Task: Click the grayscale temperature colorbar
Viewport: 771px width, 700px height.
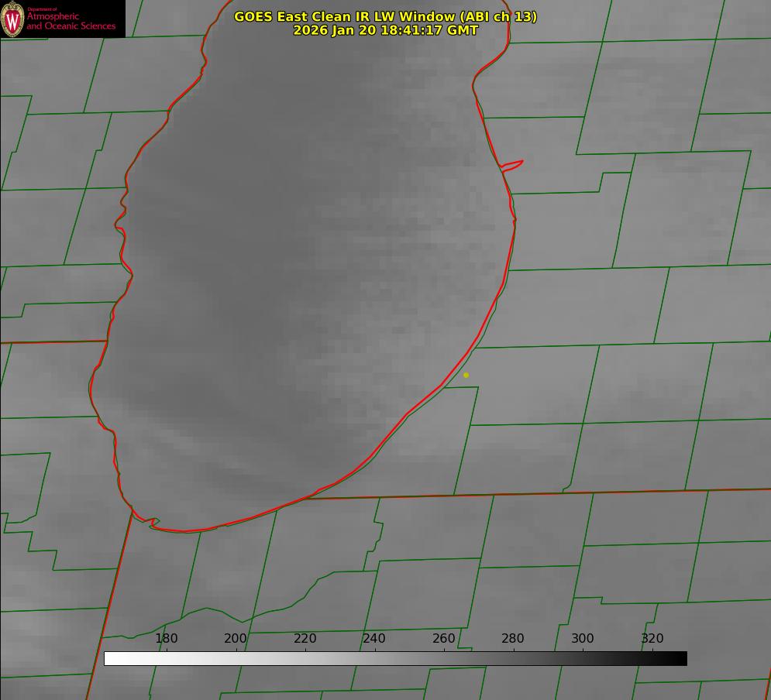Action: pos(395,658)
